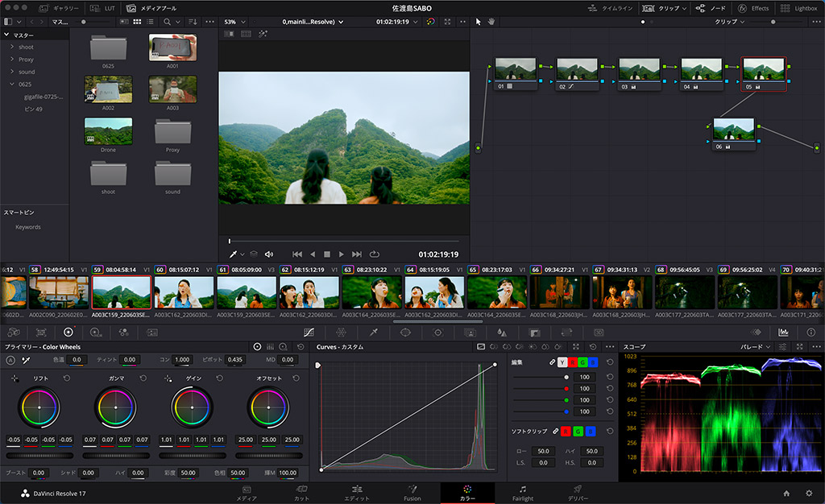The image size is (825, 504).
Task: Select the Color Wheels palette icon
Action: coord(68,333)
